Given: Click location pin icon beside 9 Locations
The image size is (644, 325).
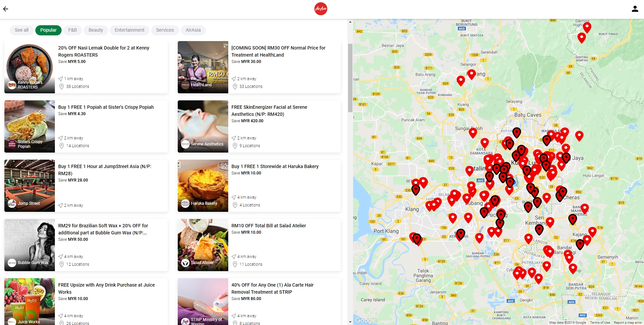Looking at the screenshot, I should [235, 146].
